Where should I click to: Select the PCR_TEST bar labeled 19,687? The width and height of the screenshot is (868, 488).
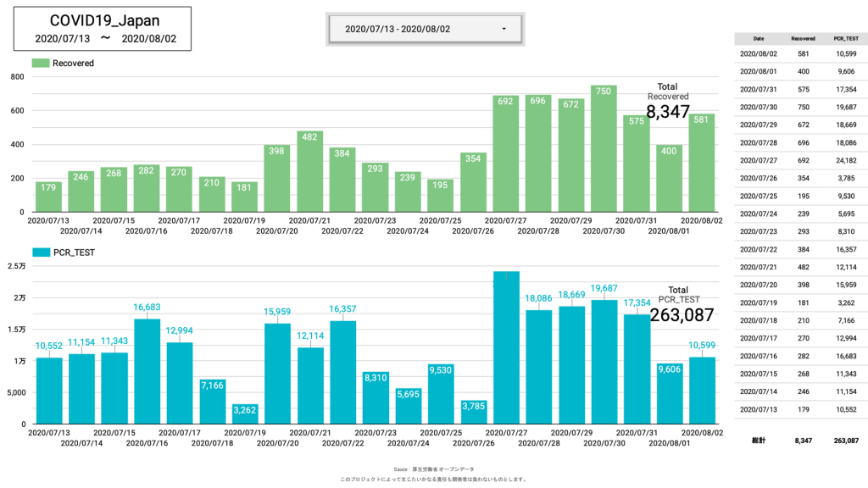(x=604, y=364)
